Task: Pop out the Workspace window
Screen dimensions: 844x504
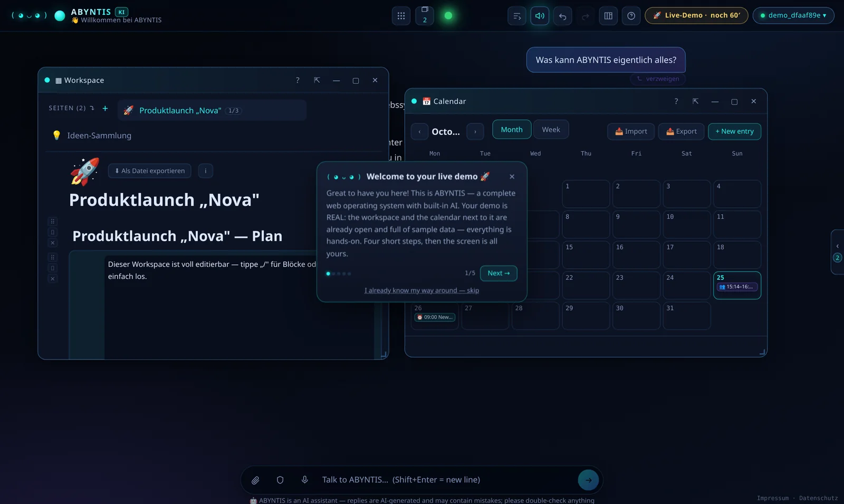Action: coord(317,80)
